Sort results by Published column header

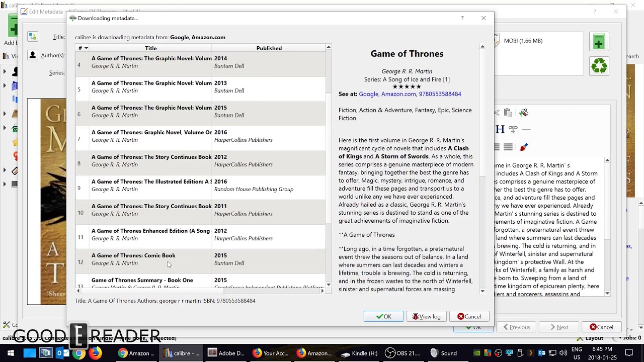(x=269, y=48)
